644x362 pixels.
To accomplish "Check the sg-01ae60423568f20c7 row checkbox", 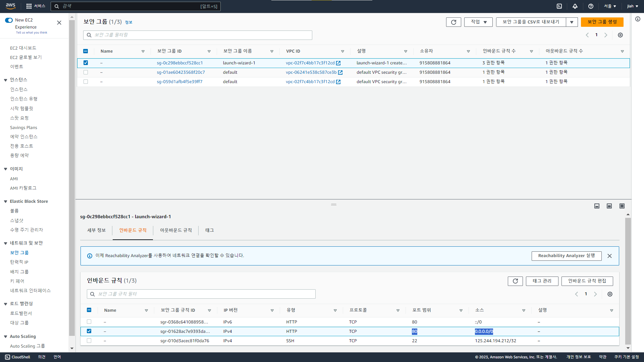I will (86, 72).
